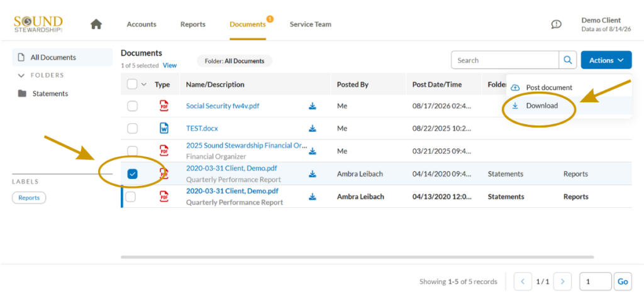
Task: Uncheck the selected 04/14/2020 row
Action: click(132, 174)
